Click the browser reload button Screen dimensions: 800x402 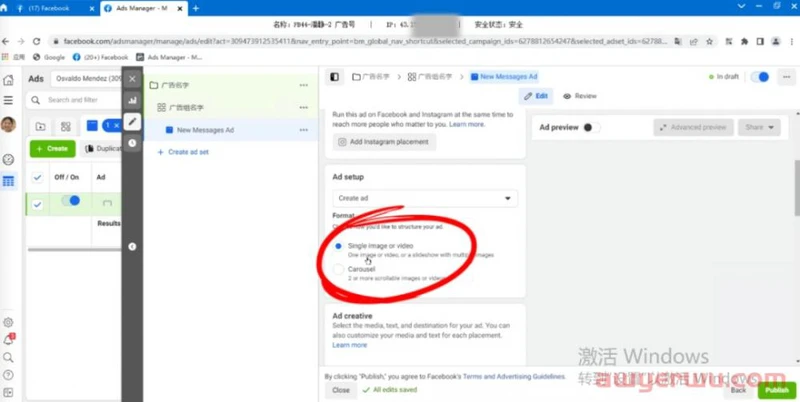[36, 41]
